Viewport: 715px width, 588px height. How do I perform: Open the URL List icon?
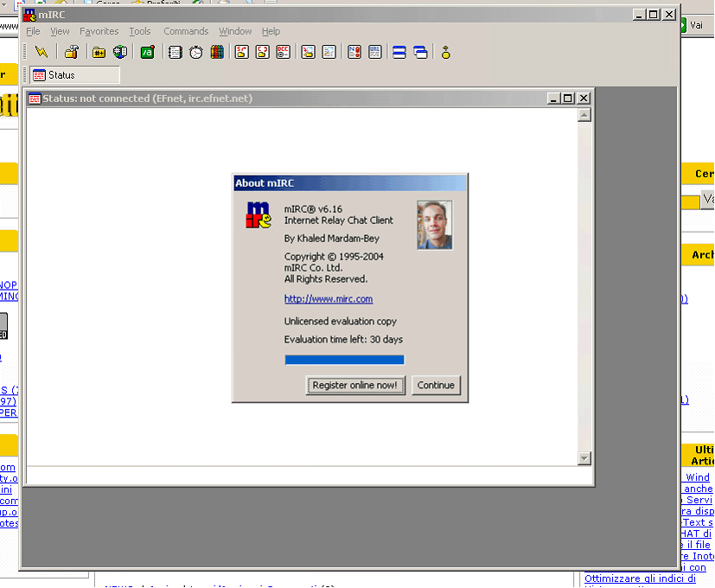click(x=375, y=52)
